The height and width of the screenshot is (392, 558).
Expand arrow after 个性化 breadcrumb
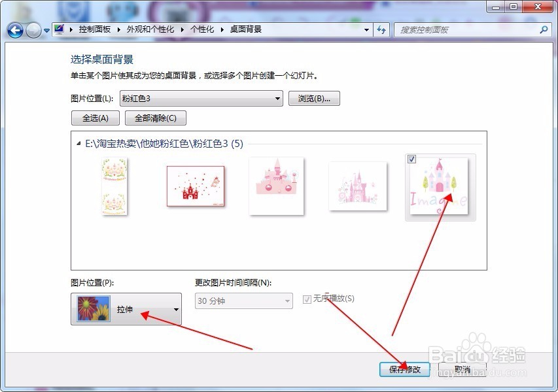222,29
